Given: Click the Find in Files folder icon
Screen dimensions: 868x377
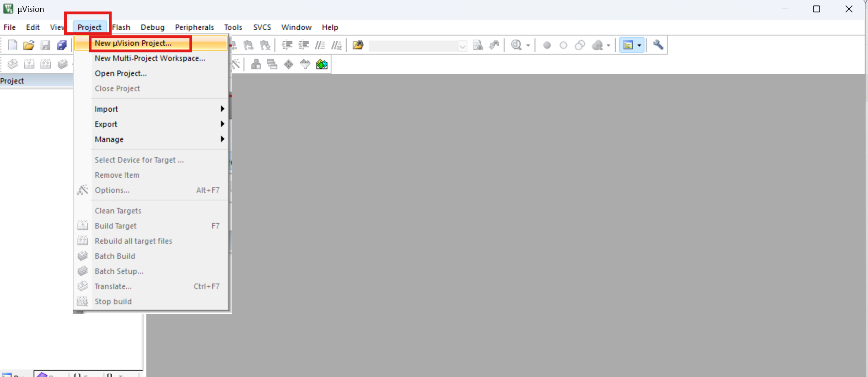Looking at the screenshot, I should point(358,45).
